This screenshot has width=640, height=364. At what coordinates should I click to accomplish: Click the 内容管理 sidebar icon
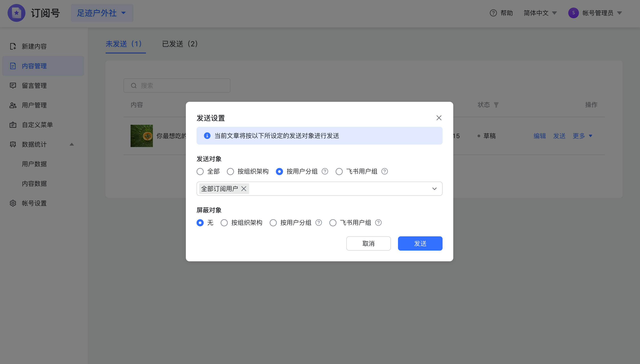click(13, 66)
